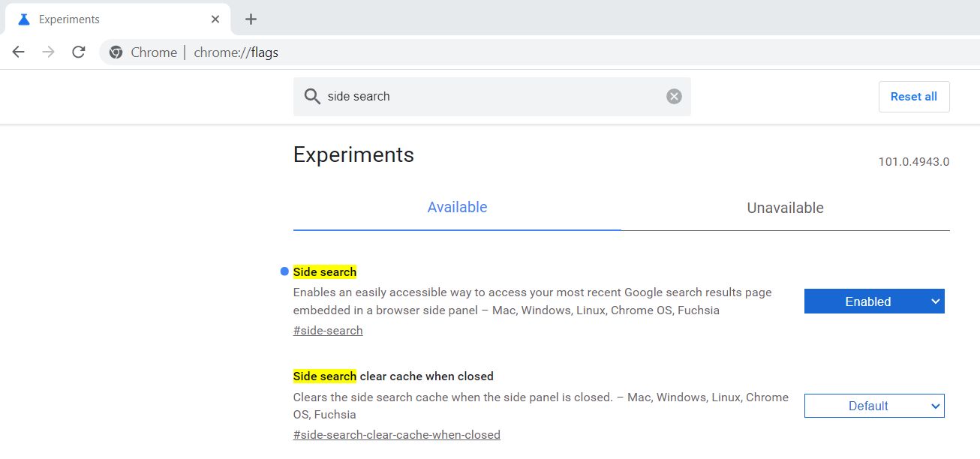Screen dimensions: 980x459
Task: Click the blue dot beside Side search
Action: [x=283, y=271]
